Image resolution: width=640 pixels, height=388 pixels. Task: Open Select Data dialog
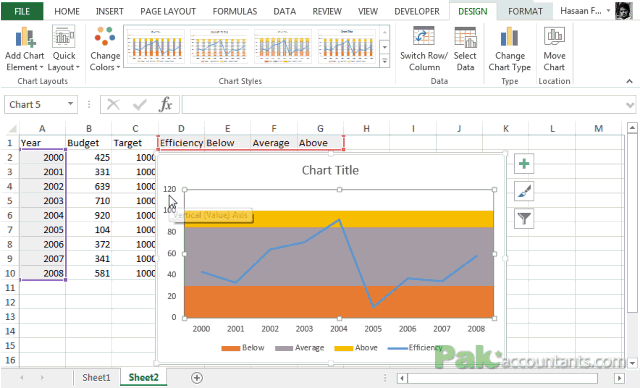coord(465,49)
